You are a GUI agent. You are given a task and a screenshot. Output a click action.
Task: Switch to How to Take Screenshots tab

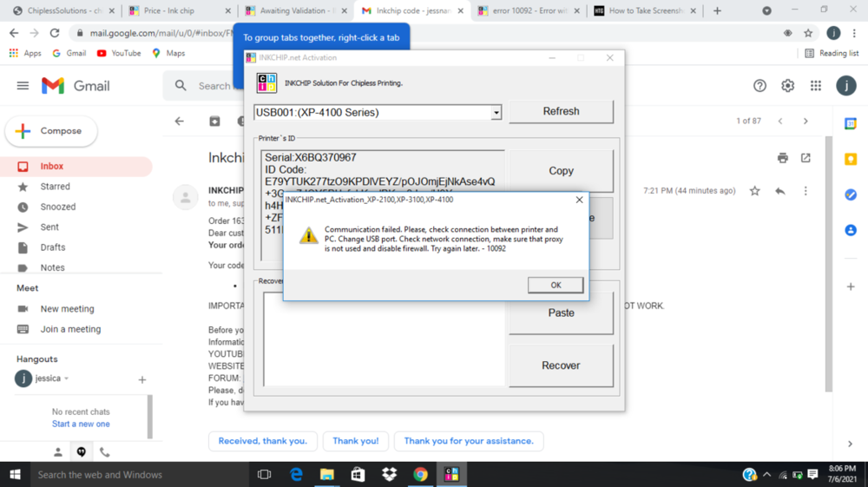click(x=645, y=10)
